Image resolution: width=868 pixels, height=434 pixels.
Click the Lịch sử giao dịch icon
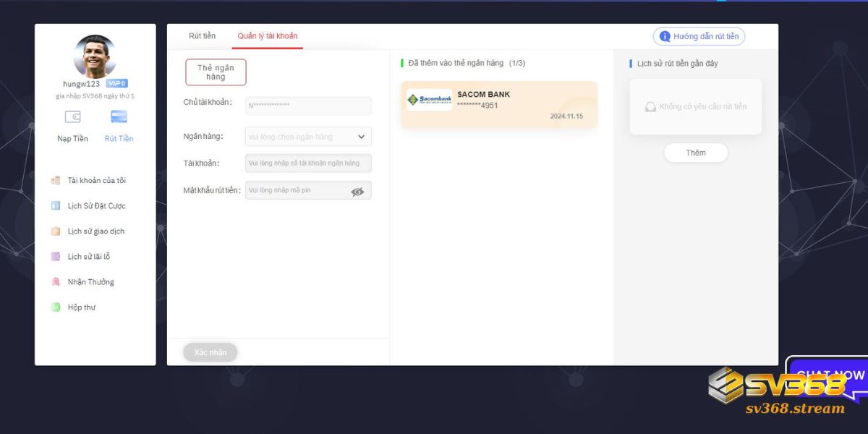coord(56,231)
